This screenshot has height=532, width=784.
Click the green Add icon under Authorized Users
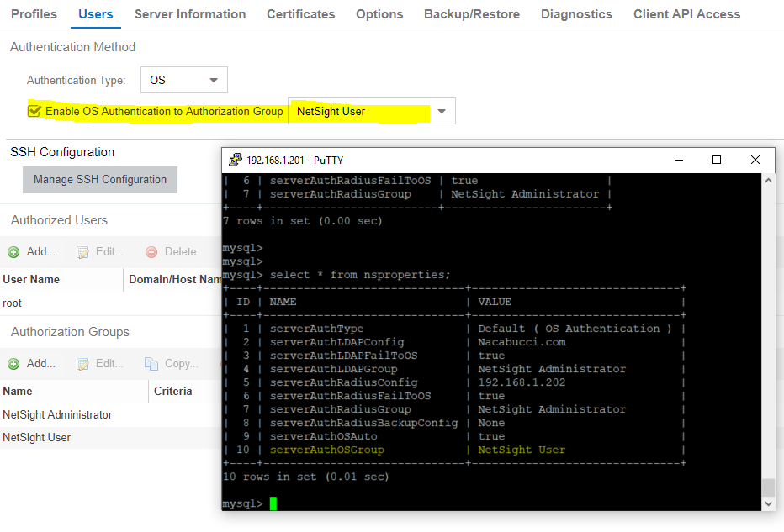point(13,252)
